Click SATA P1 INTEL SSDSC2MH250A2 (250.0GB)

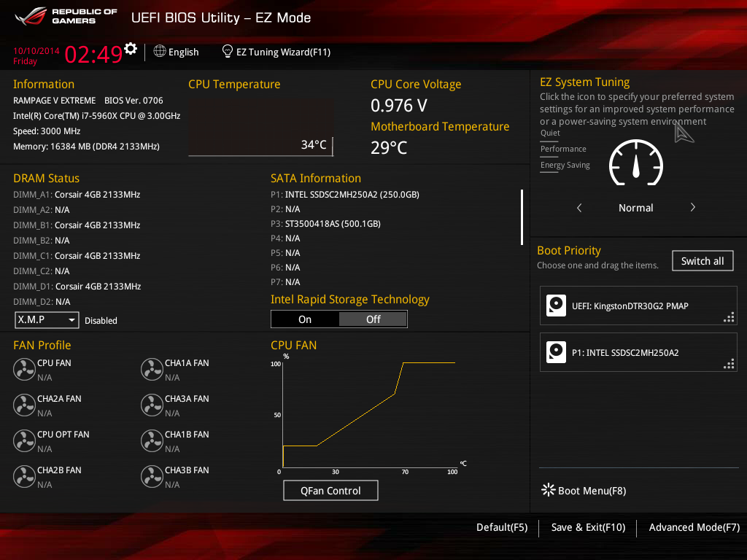pyautogui.click(x=345, y=194)
